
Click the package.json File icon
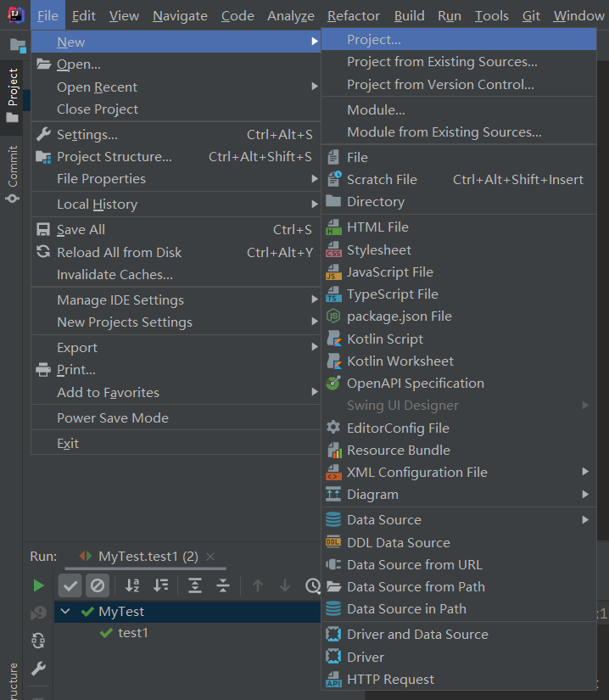[333, 316]
